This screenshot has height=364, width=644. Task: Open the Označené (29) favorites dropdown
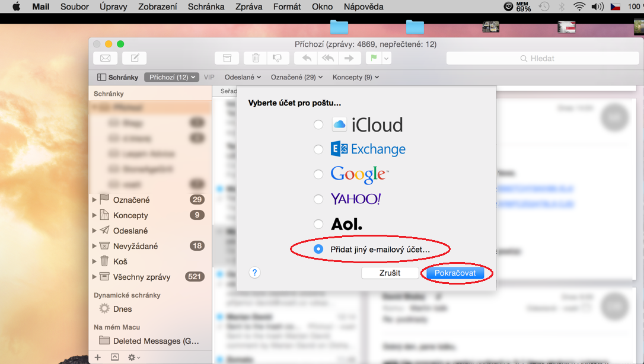pos(297,77)
